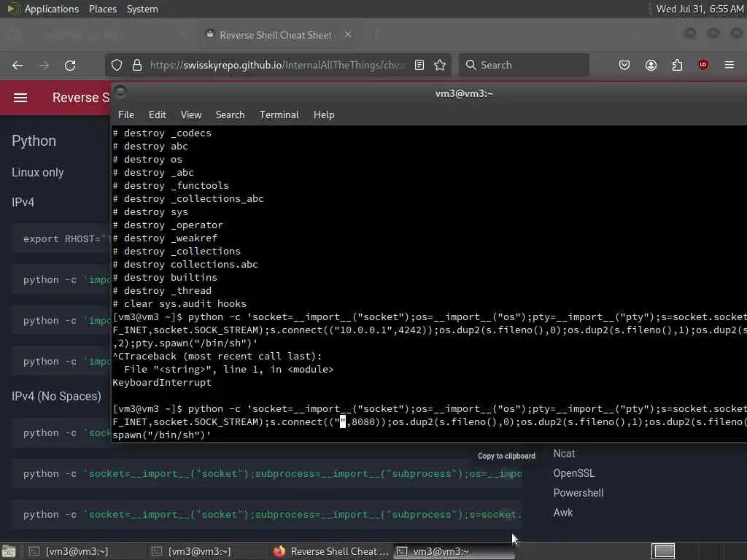This screenshot has height=560, width=747.
Task: Open terminal Search menu
Action: (230, 114)
